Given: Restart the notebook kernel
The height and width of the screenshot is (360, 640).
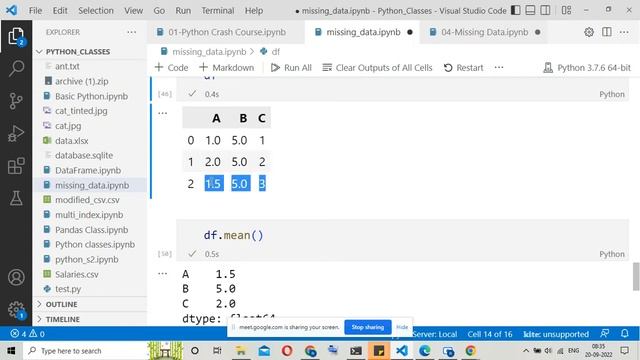Looking at the screenshot, I should click(x=464, y=68).
